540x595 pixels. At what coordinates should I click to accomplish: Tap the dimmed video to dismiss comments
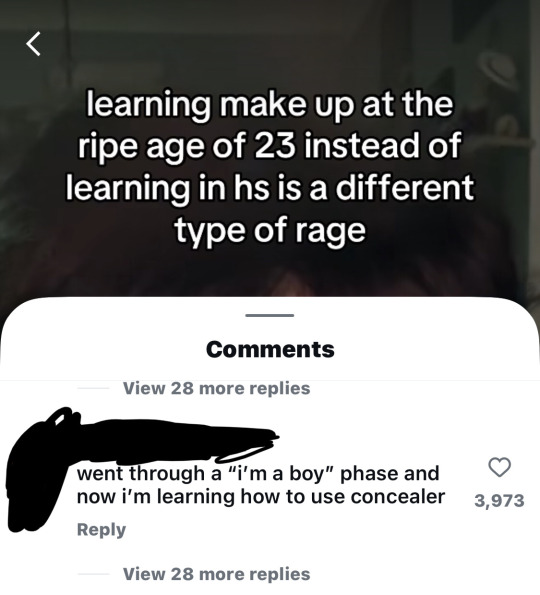pyautogui.click(x=270, y=273)
